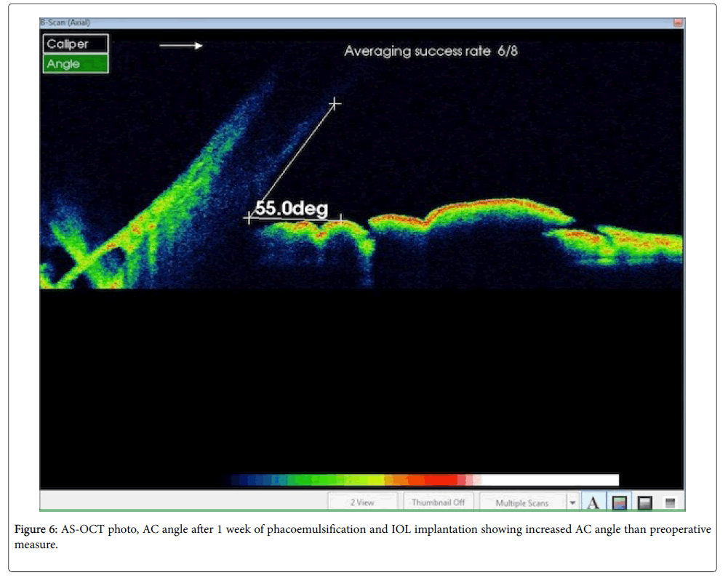Click the color display mode icon
The height and width of the screenshot is (578, 728).
620,502
